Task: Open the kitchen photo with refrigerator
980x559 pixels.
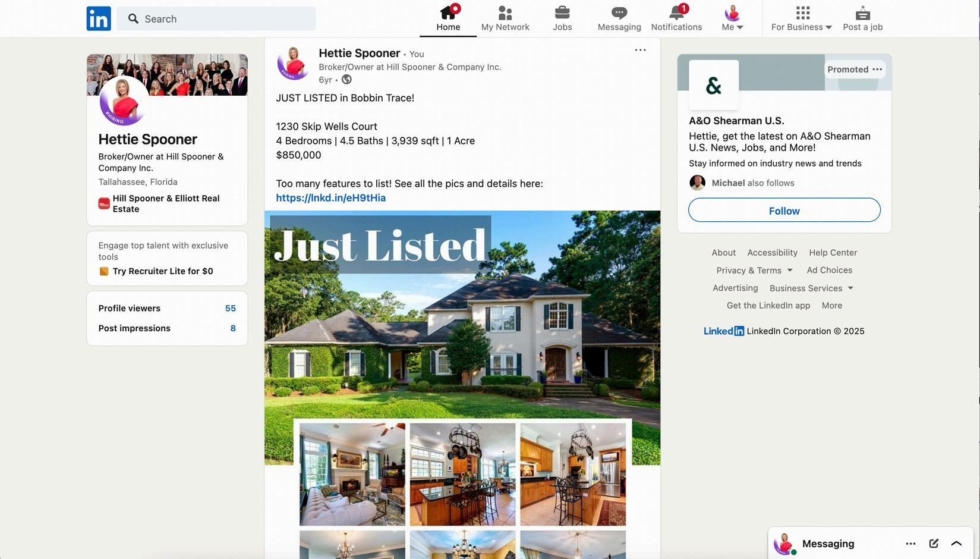Action: coord(573,475)
